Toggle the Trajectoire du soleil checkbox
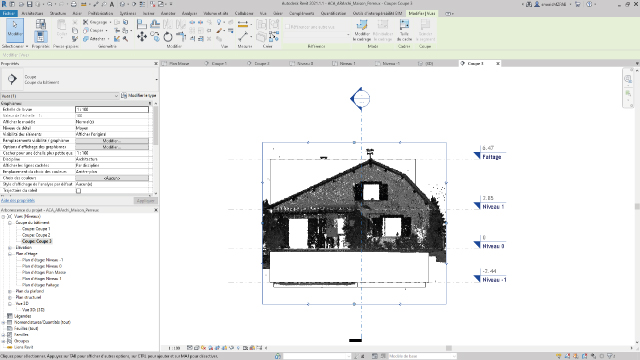 pos(78,191)
